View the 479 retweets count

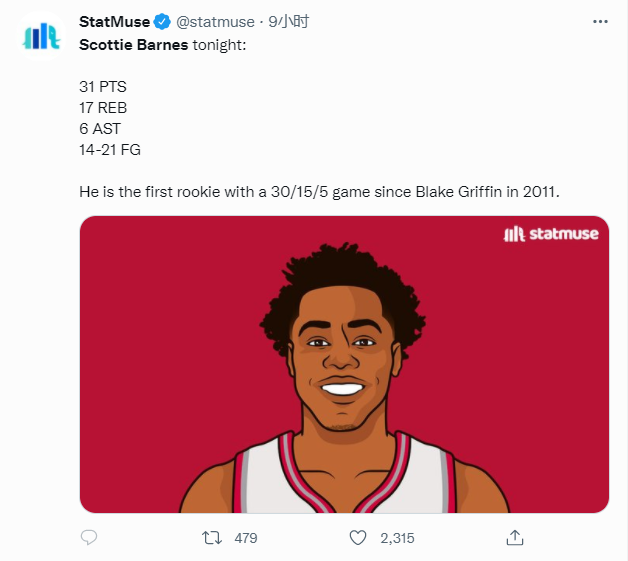pos(245,538)
